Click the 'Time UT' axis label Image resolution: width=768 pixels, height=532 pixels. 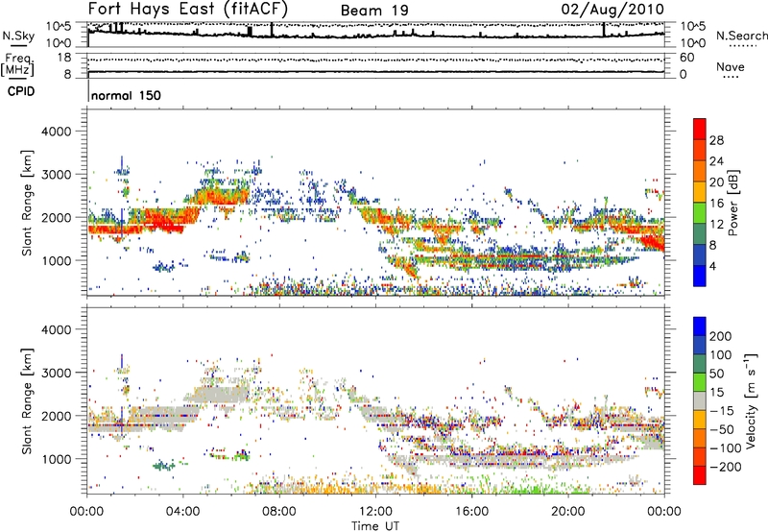click(x=375, y=525)
